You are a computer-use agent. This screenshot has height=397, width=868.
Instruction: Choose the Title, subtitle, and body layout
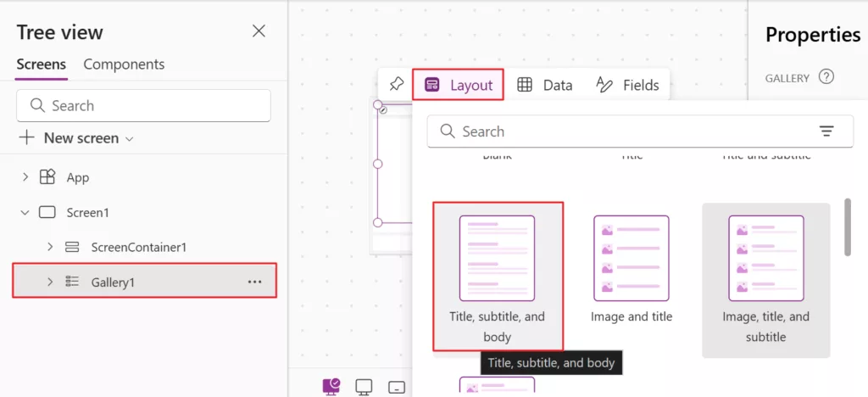498,277
